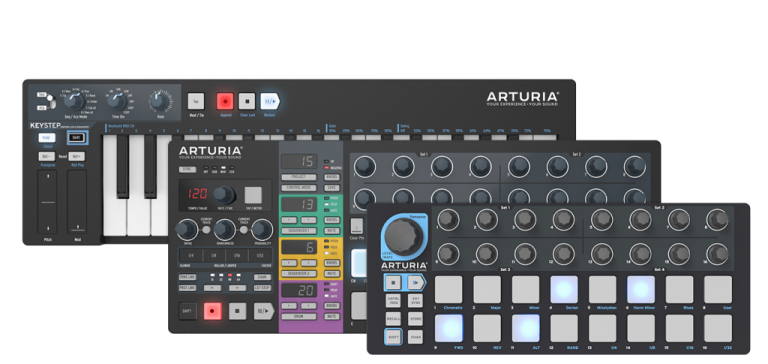Click the BeatStep Pro CONTROL MODE button
The image size is (768, 364).
(299, 188)
